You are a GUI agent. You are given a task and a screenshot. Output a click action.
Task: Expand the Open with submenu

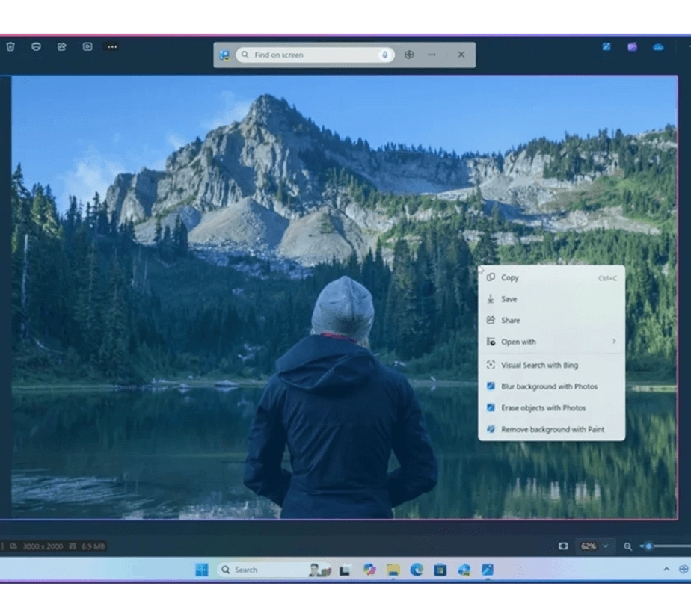(551, 342)
